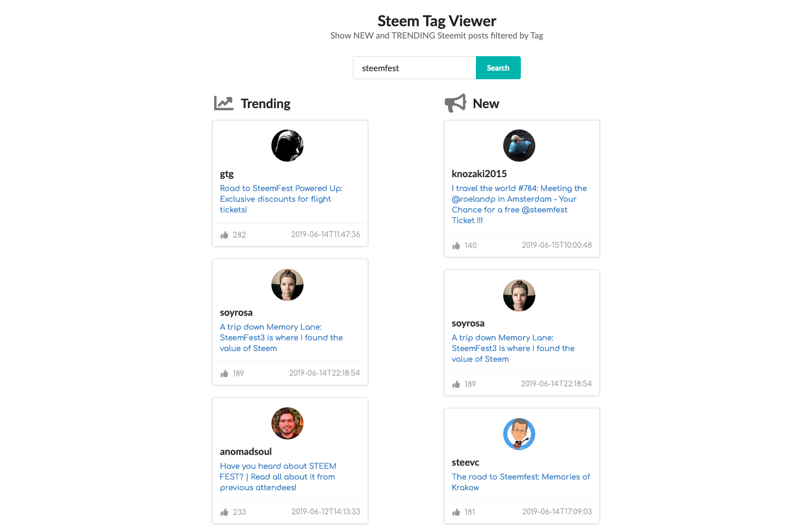
Task: Open anomadsoul's 'Have you heard about STEEM FEST' link
Action: pyautogui.click(x=278, y=477)
